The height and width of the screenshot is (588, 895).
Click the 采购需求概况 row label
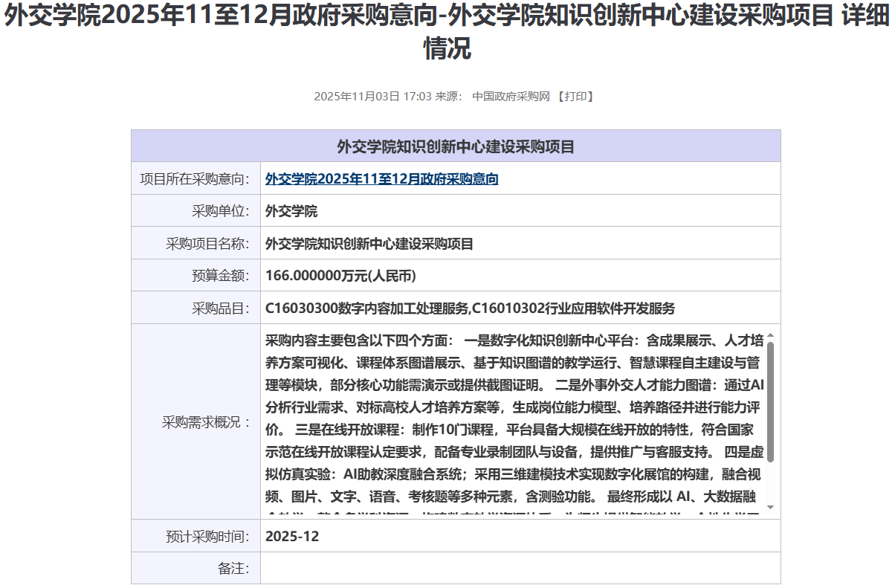[x=206, y=422]
